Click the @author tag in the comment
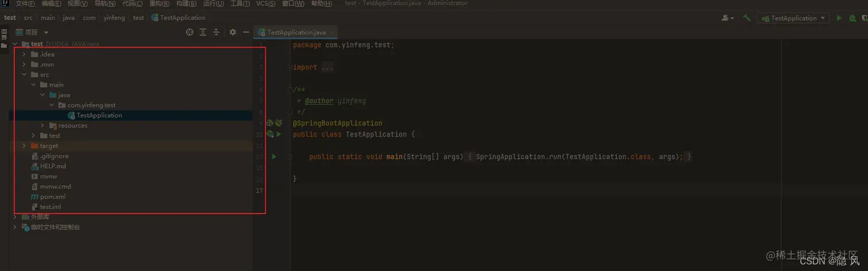The image size is (868, 271). pyautogui.click(x=319, y=101)
